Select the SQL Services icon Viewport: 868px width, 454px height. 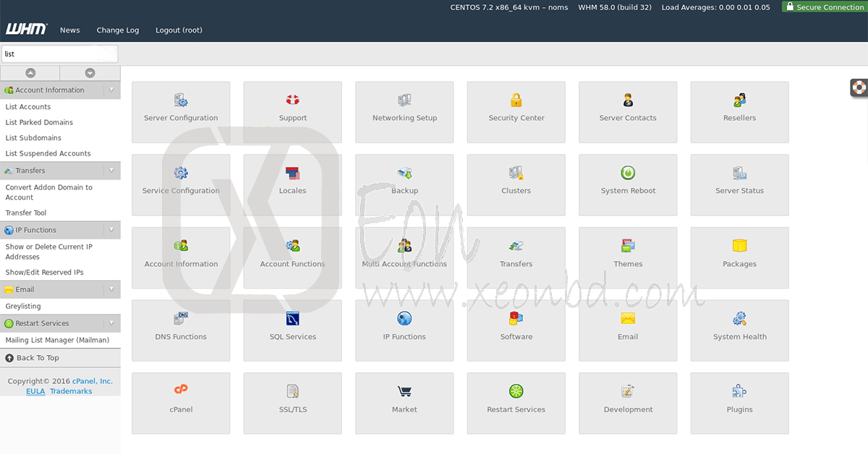pos(292,319)
